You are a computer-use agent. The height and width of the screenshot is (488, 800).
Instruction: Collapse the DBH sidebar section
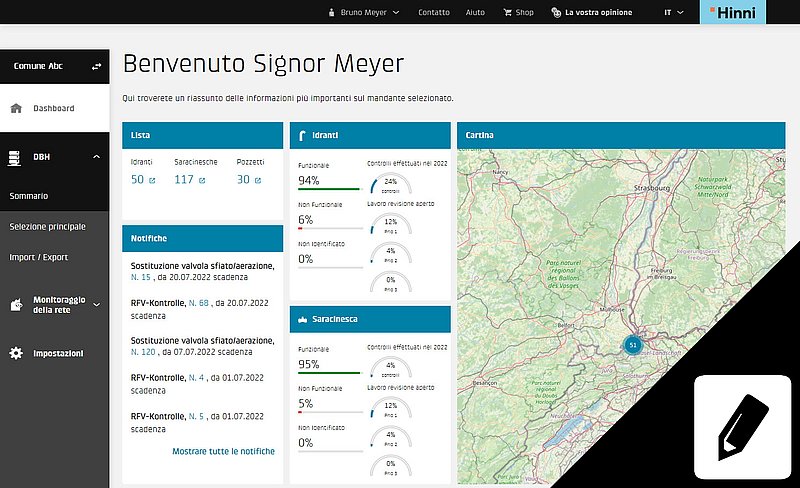click(96, 157)
